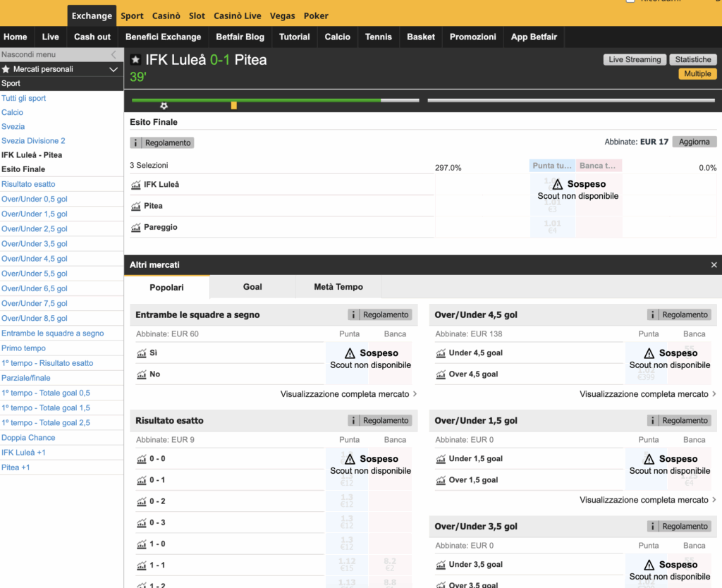Click the Live Streaming button
The height and width of the screenshot is (588, 722).
tap(635, 59)
